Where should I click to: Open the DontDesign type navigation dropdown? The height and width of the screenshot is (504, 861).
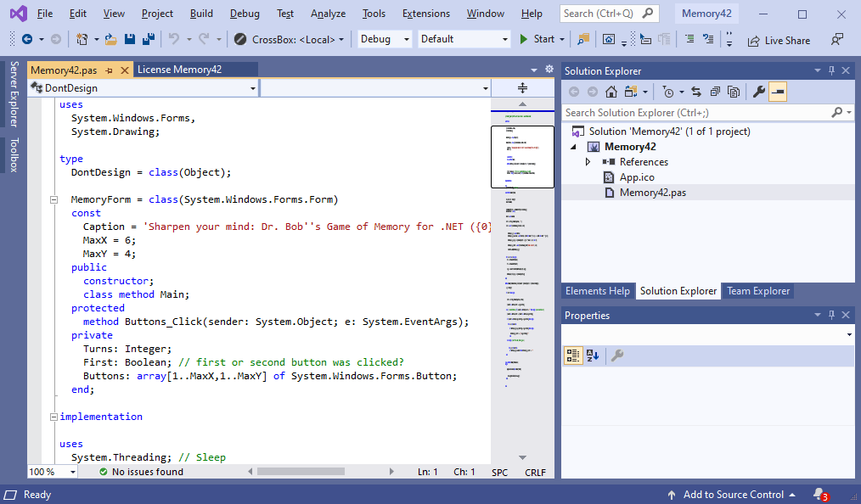143,88
